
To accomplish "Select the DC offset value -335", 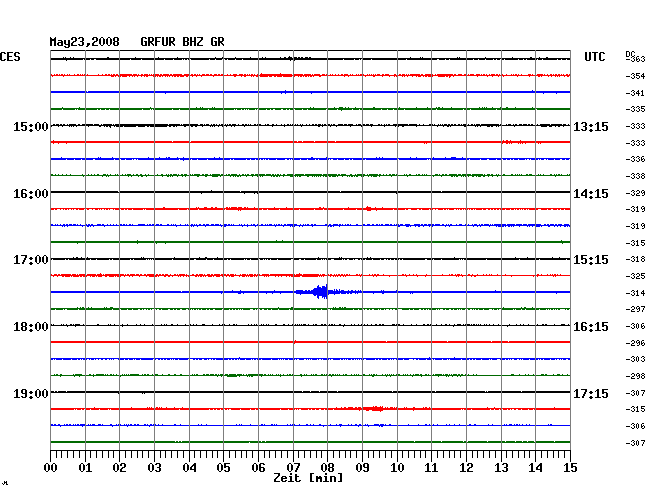I will pyautogui.click(x=635, y=109).
